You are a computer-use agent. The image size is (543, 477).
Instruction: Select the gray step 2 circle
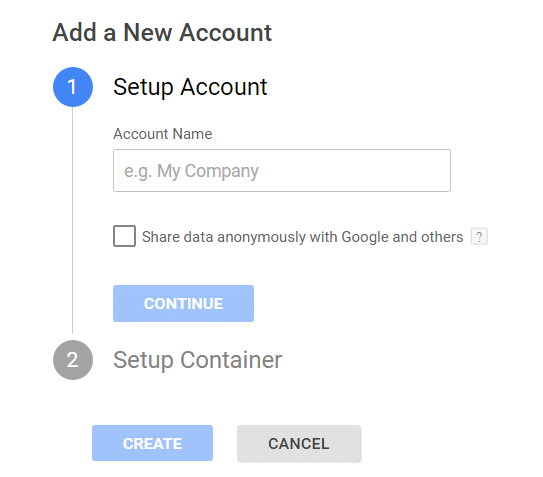(x=73, y=360)
